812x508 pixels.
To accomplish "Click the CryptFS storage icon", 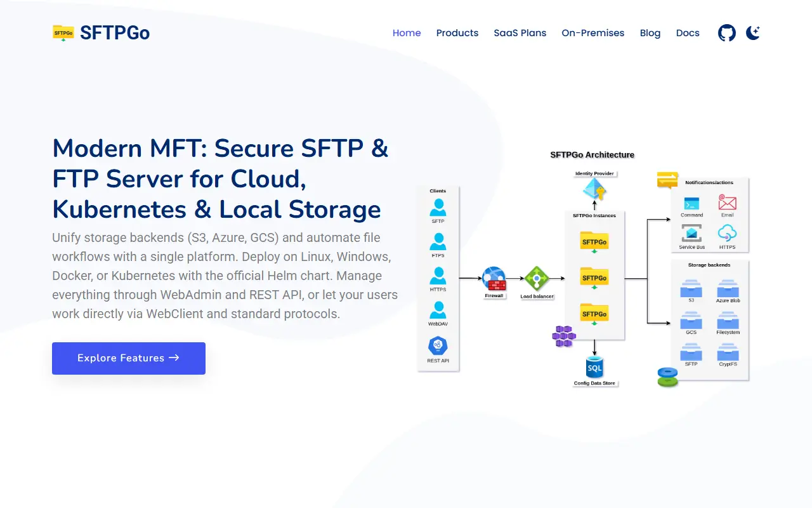I will [x=728, y=352].
